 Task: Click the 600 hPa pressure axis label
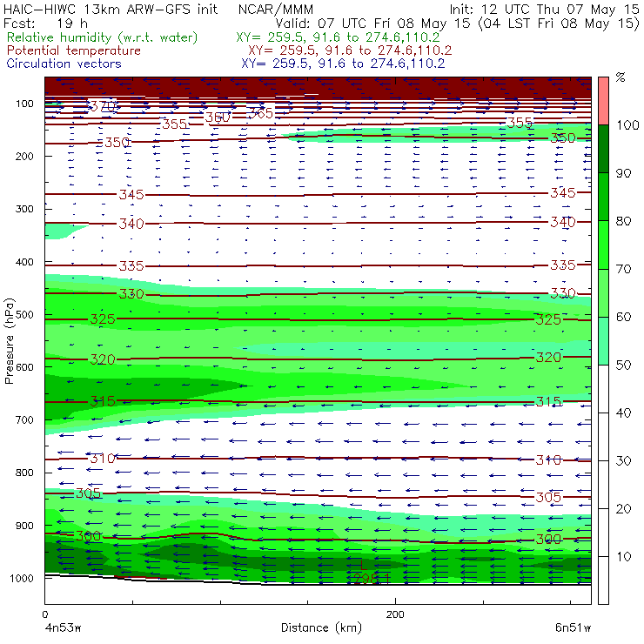24,367
